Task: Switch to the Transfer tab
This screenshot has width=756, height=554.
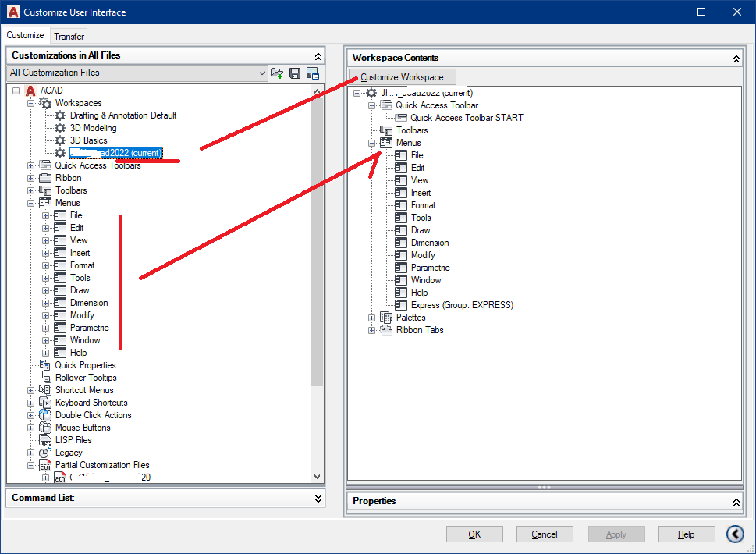Action: [69, 35]
